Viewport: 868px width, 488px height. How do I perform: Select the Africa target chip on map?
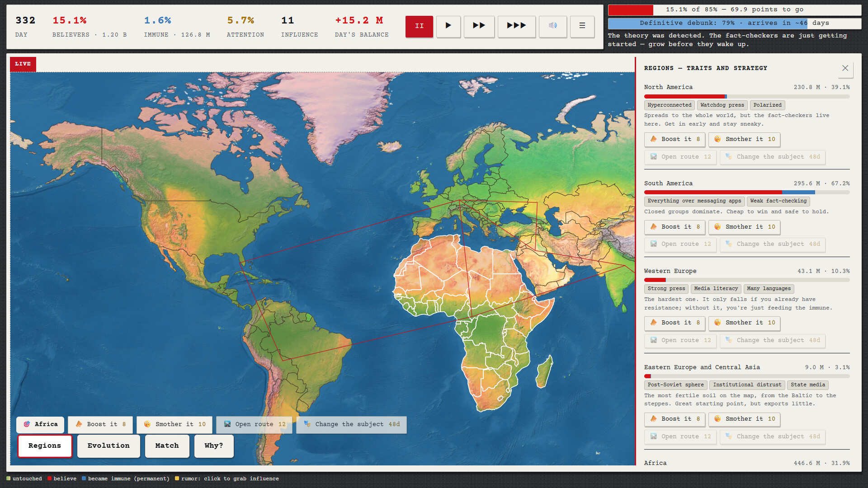coord(40,424)
